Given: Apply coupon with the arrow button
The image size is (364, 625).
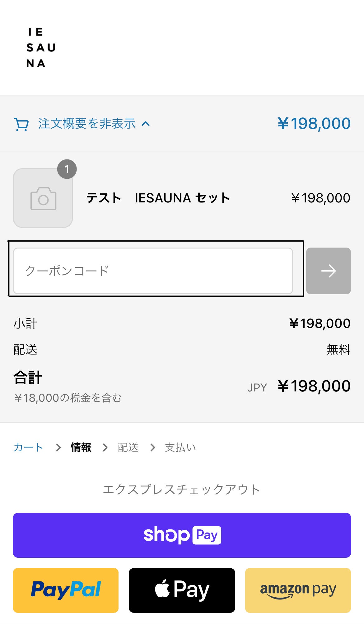Looking at the screenshot, I should tap(328, 271).
